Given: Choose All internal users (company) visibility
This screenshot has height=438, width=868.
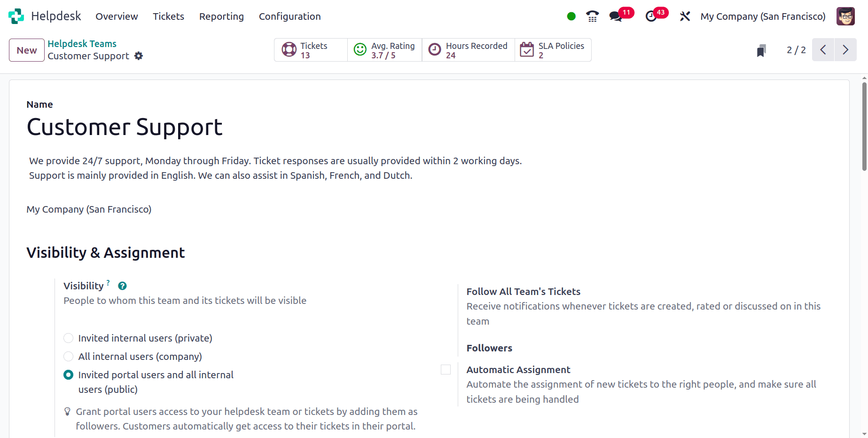Looking at the screenshot, I should point(68,356).
